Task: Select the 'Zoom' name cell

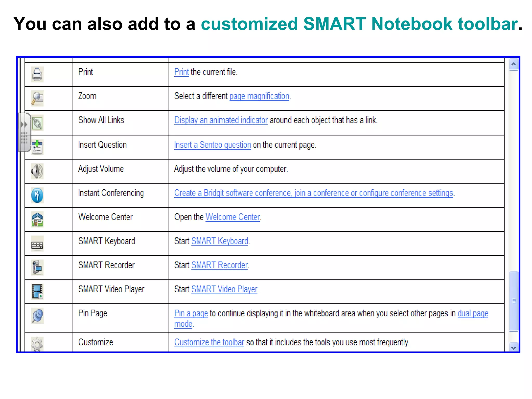Action: pos(120,98)
